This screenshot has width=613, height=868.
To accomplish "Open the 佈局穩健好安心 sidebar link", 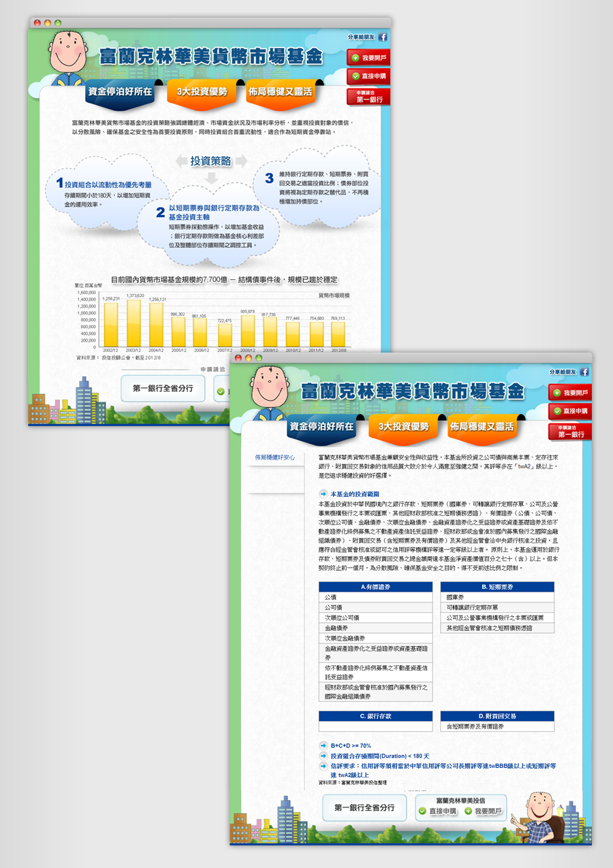I will (x=274, y=457).
